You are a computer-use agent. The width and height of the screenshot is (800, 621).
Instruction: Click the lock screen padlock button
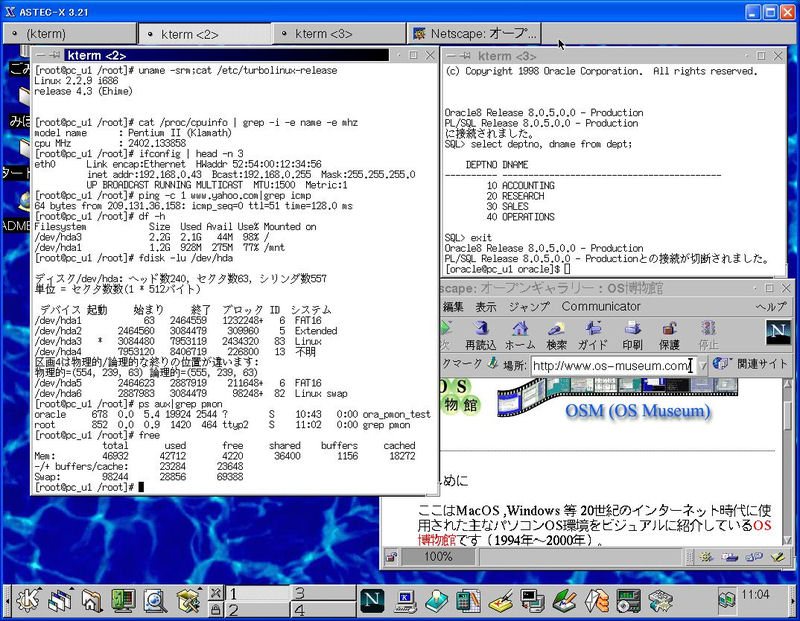tap(216, 609)
